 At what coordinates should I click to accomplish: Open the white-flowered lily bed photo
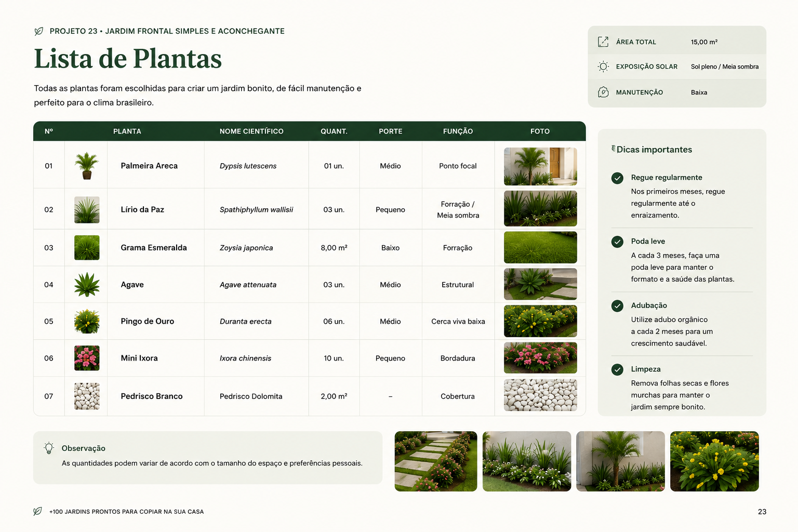click(527, 461)
